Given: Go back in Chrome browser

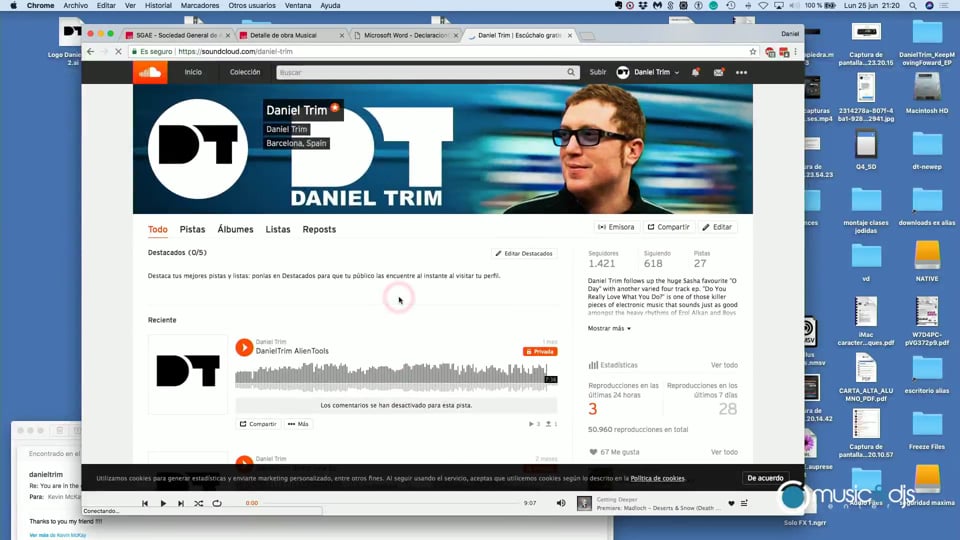Looking at the screenshot, I should click(91, 51).
